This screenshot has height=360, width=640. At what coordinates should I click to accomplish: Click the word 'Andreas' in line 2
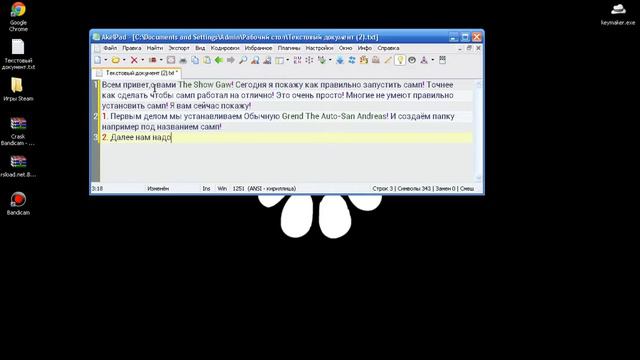372,116
